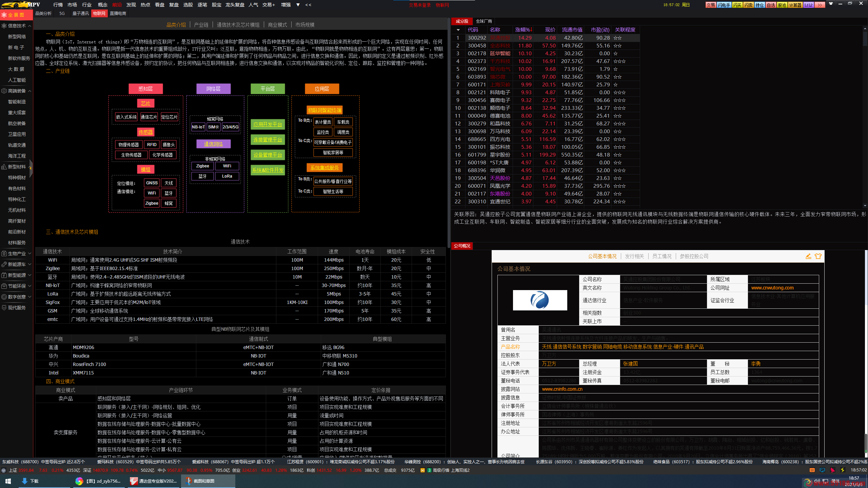Select the 产业链 section tab

click(x=201, y=25)
